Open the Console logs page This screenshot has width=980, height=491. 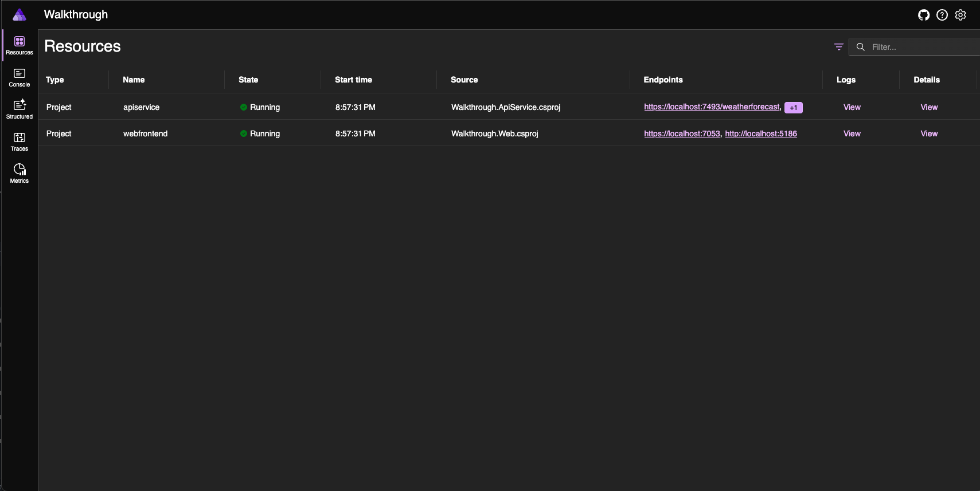19,78
